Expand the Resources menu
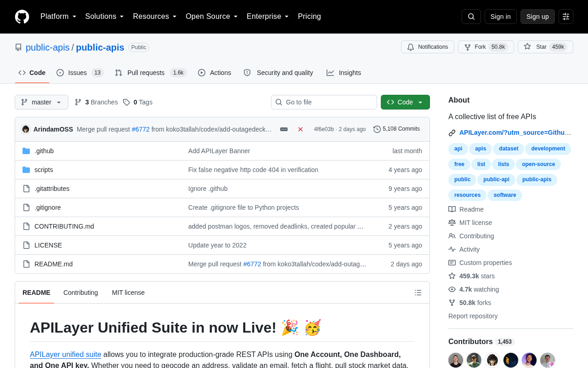Screen dimensions: 588x368 [155, 17]
